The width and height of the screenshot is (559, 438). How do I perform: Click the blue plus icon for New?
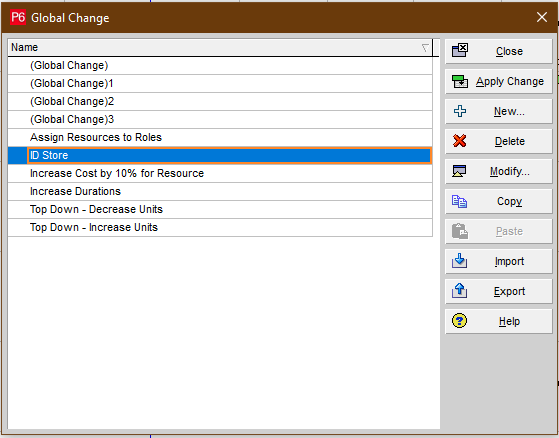point(460,111)
